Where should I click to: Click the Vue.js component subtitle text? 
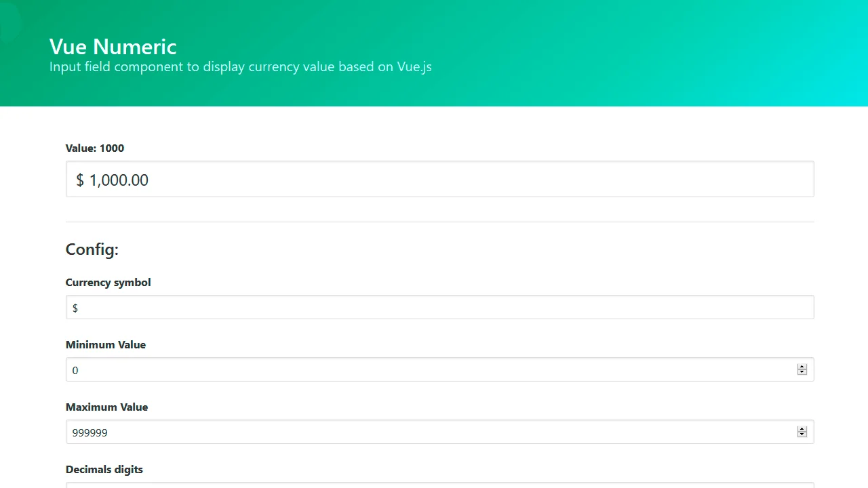[240, 67]
